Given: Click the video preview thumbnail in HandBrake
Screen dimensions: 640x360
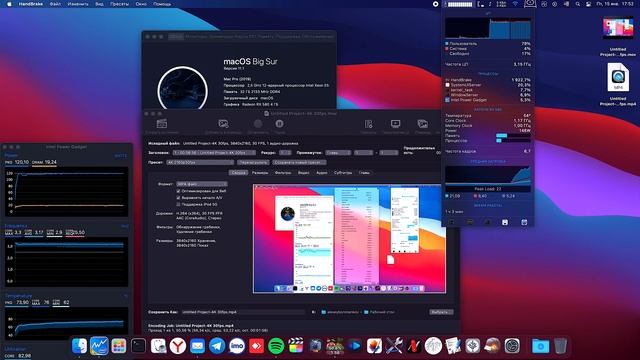Looking at the screenshot, I should pos(349,239).
